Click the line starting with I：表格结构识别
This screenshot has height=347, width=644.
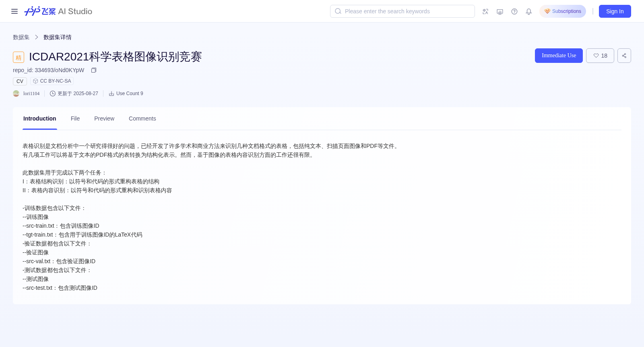click(x=91, y=181)
